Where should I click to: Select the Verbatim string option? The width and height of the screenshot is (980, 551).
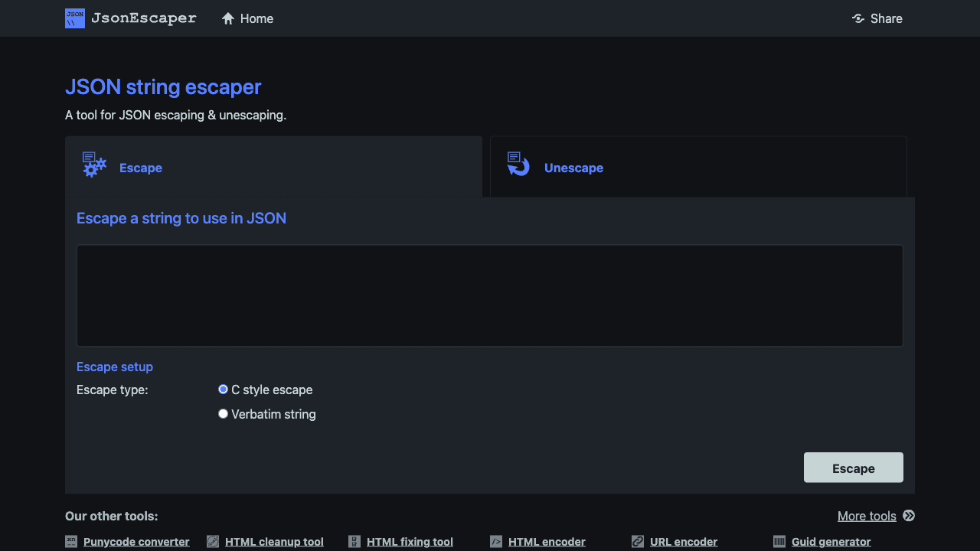tap(223, 413)
